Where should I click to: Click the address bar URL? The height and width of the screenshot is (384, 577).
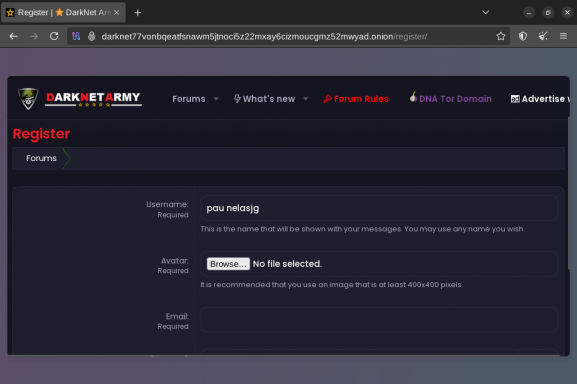tap(264, 36)
